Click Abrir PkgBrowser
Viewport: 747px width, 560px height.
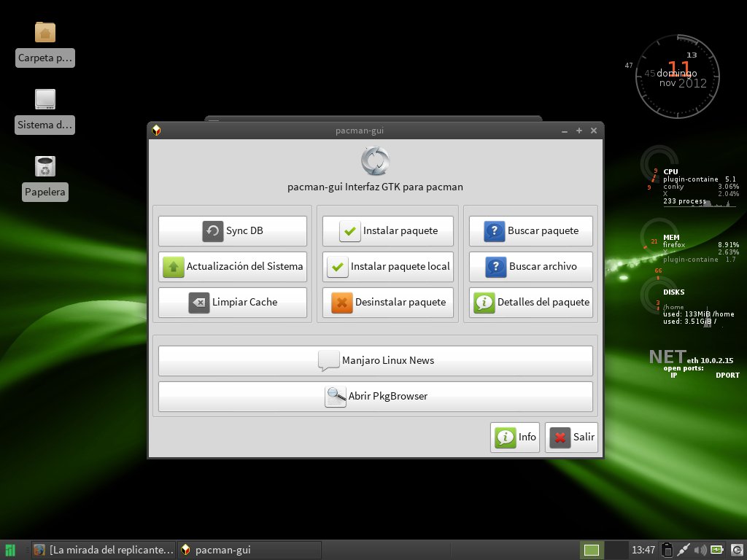(x=376, y=397)
